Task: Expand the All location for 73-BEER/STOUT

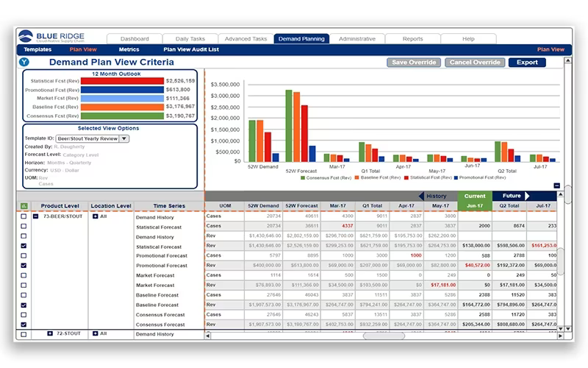Action: click(96, 216)
